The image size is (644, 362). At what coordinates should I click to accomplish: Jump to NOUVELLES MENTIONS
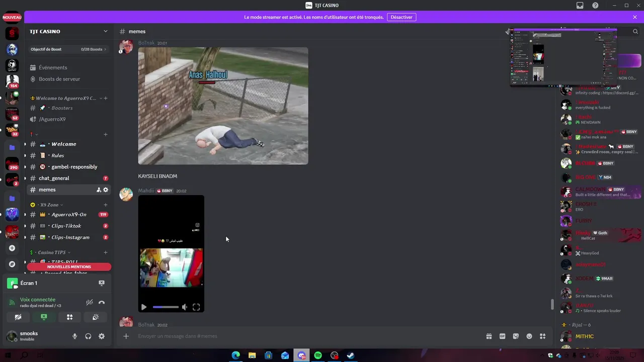[x=69, y=267]
